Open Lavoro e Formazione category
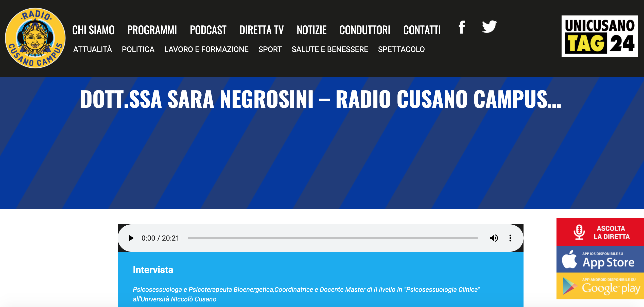Image resolution: width=644 pixels, height=307 pixels. pos(206,49)
